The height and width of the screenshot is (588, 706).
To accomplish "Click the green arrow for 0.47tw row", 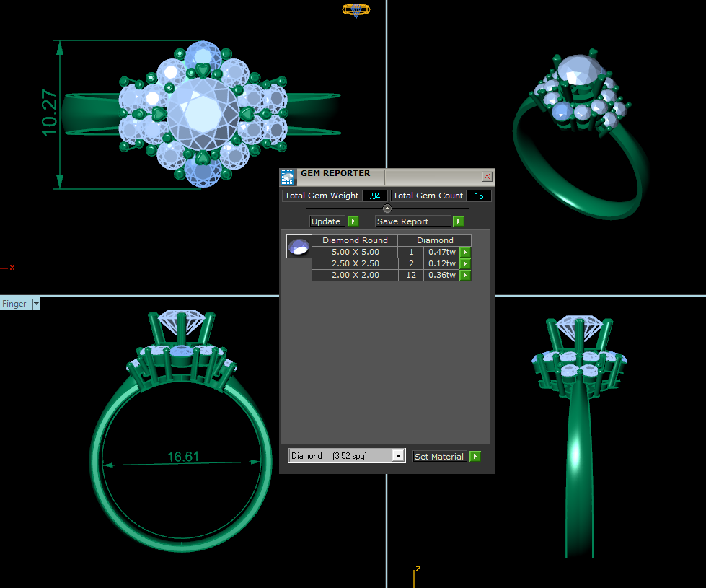I will click(465, 252).
